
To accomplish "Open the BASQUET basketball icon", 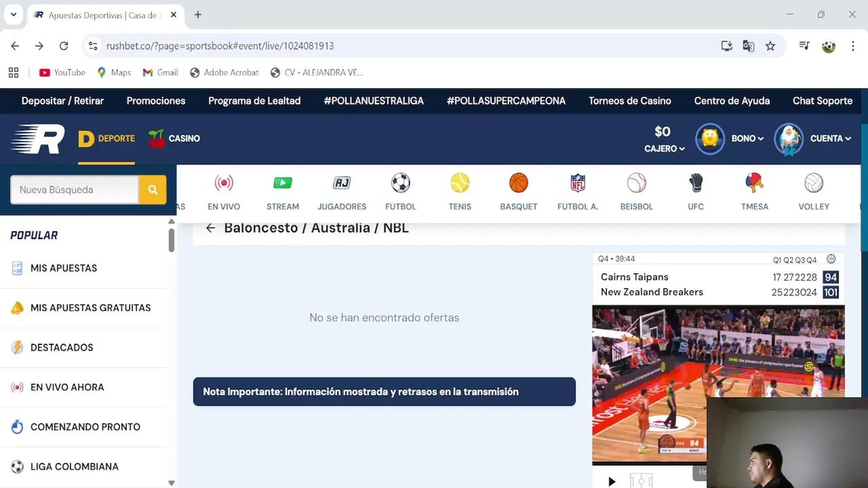I will 519,183.
